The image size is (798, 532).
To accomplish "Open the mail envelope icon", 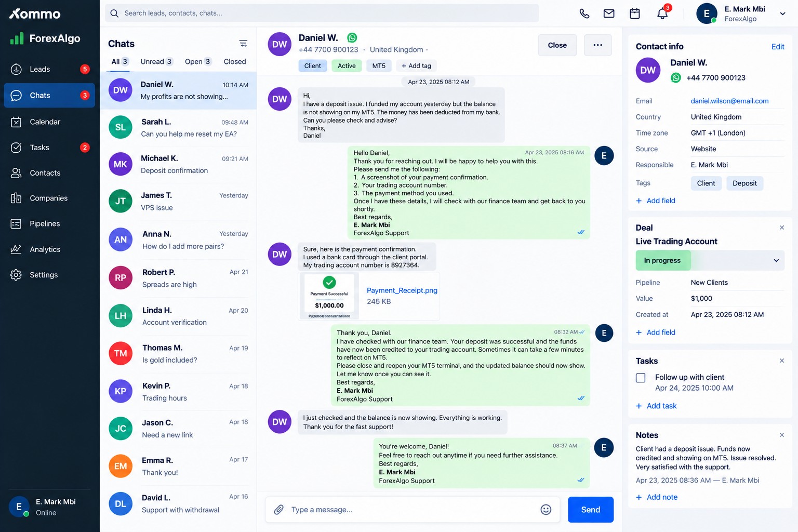I will coord(609,14).
